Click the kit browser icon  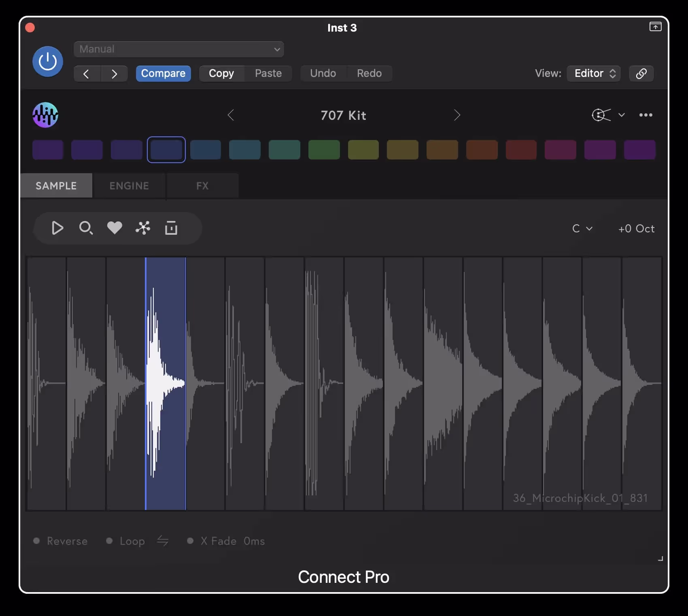click(601, 115)
